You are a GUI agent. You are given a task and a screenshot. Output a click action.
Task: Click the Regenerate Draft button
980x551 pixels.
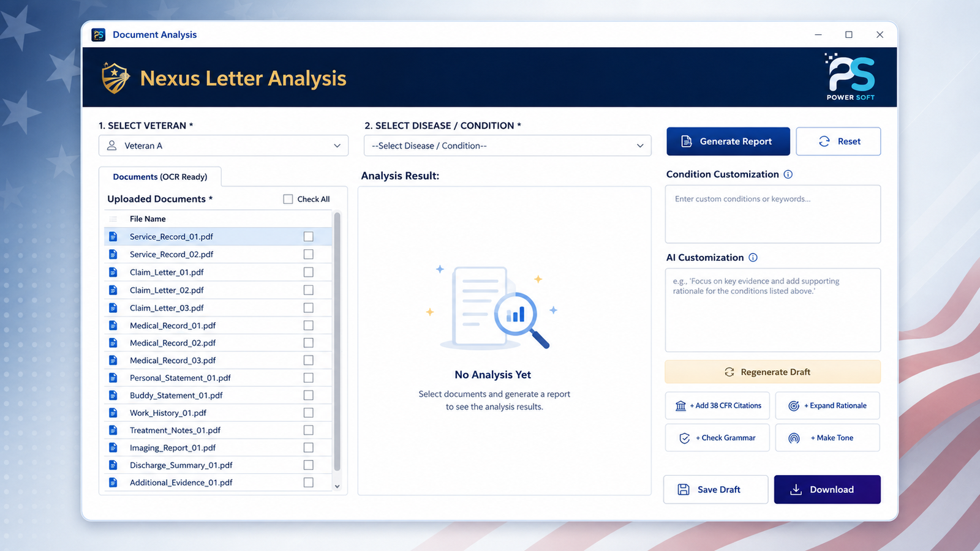(773, 372)
